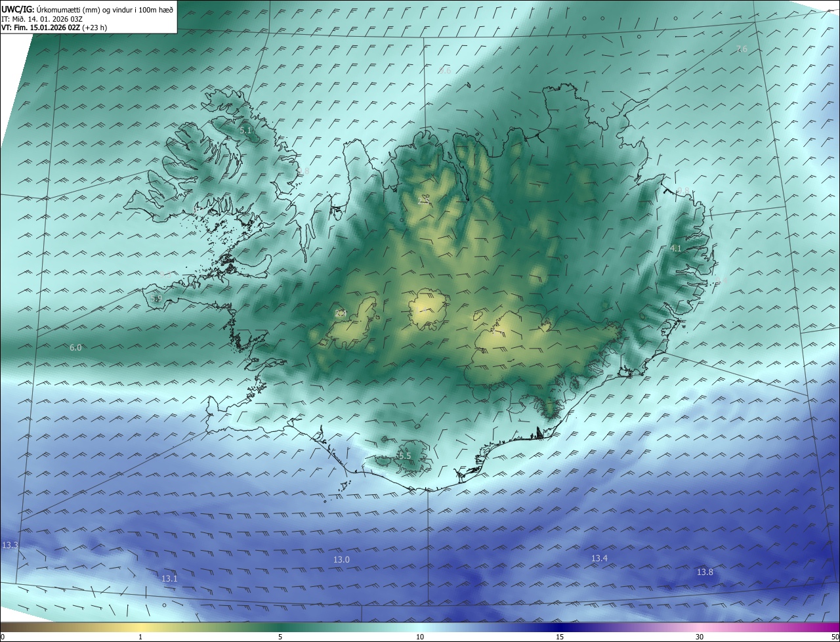The width and height of the screenshot is (840, 642).
Task: Click the 6.0 value over the western sea
Action: click(x=75, y=347)
